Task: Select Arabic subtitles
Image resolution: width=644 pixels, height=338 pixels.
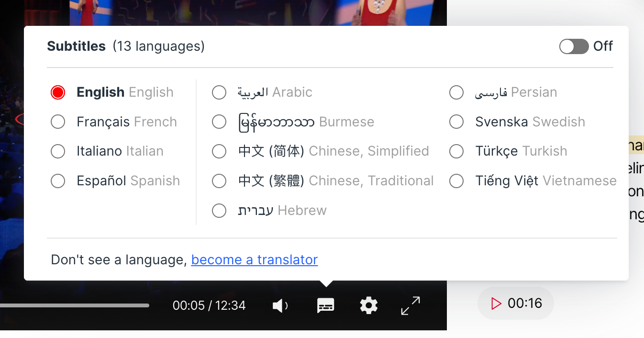Action: click(219, 92)
